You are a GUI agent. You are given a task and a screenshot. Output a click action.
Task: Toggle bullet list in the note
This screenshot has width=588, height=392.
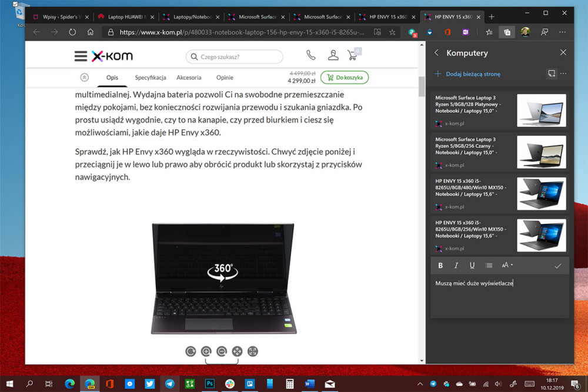[489, 265]
